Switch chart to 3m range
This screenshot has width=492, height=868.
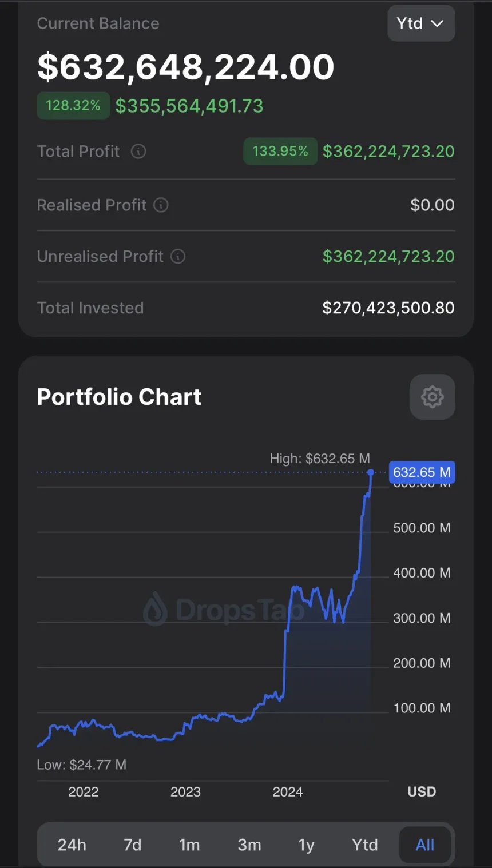249,845
